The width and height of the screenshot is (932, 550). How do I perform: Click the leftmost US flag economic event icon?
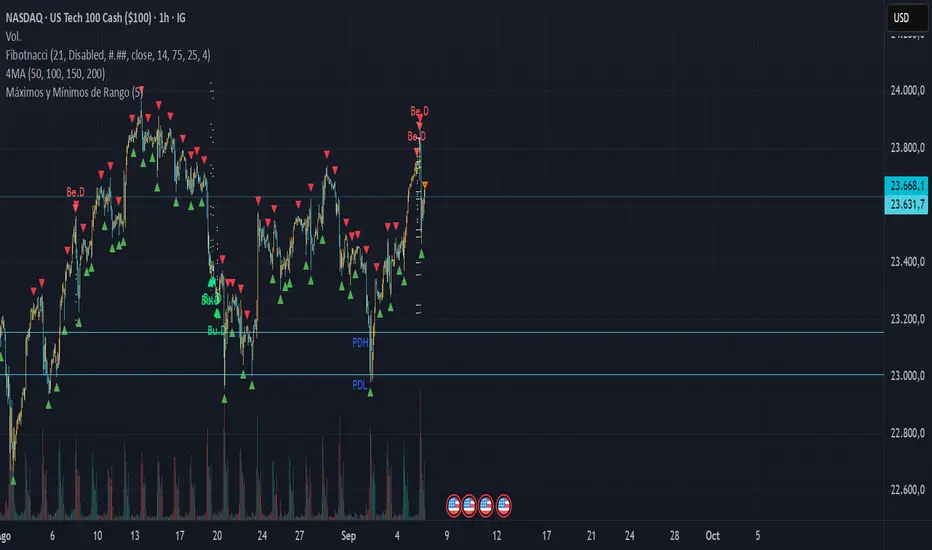[454, 505]
